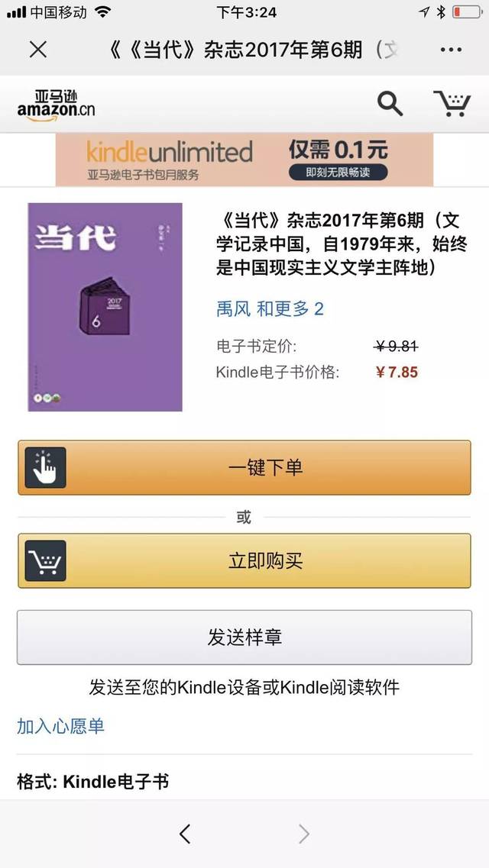
Task: Tap the amazon.cn logo
Action: tap(56, 105)
